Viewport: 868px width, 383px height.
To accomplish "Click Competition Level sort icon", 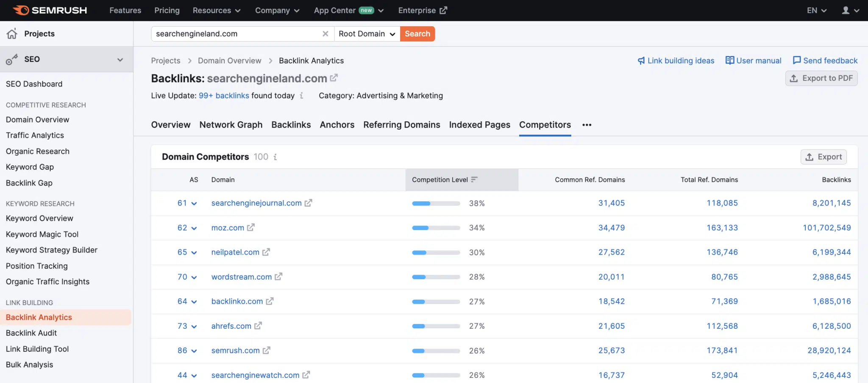I will click(x=474, y=180).
